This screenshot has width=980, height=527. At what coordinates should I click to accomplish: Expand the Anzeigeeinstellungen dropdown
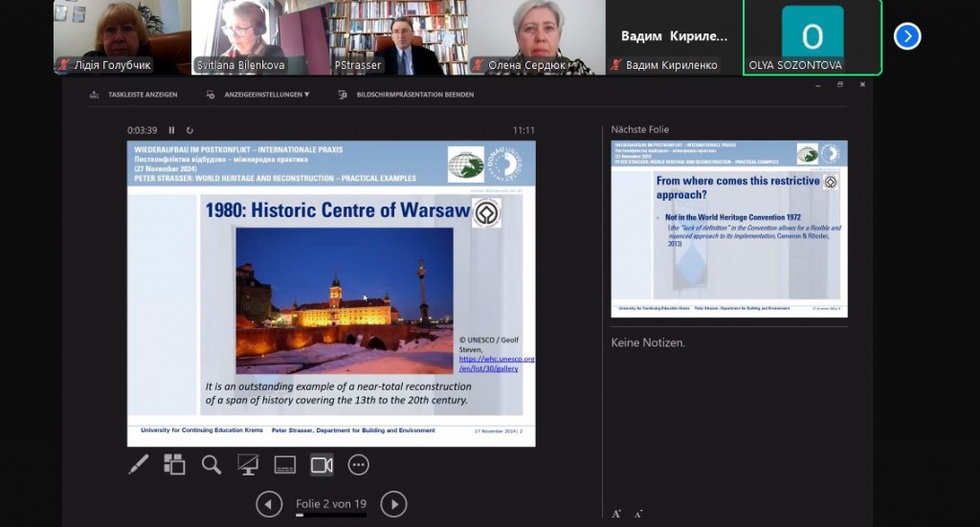[x=258, y=95]
